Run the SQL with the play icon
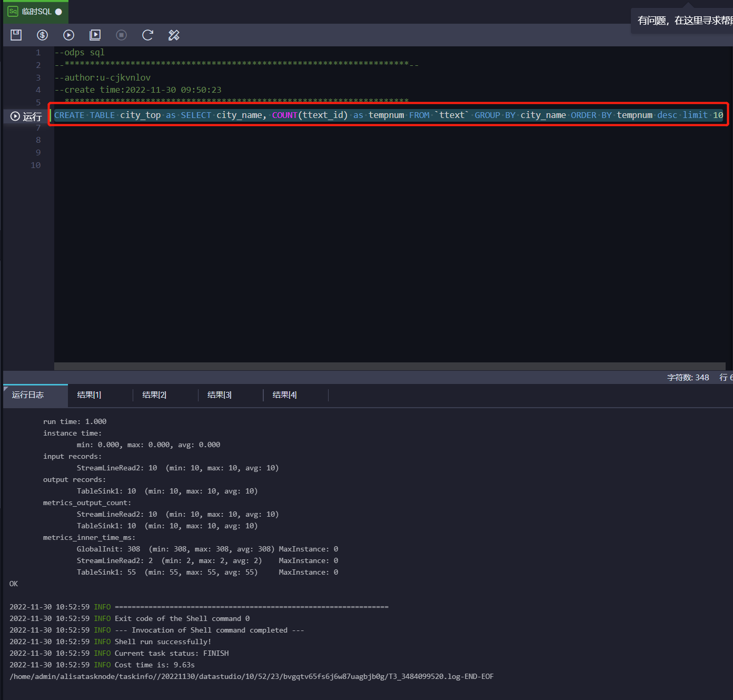The width and height of the screenshot is (733, 700). pos(68,35)
